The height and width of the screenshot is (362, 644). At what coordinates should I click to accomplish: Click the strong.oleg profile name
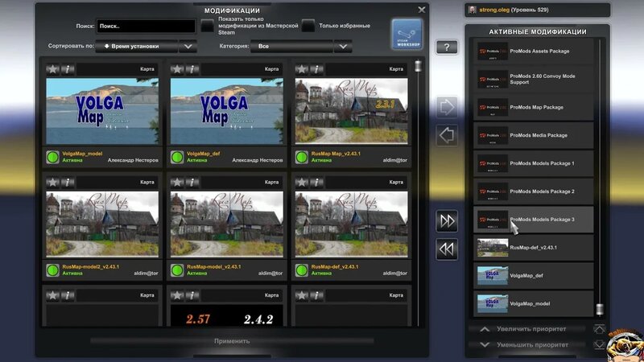(494, 10)
